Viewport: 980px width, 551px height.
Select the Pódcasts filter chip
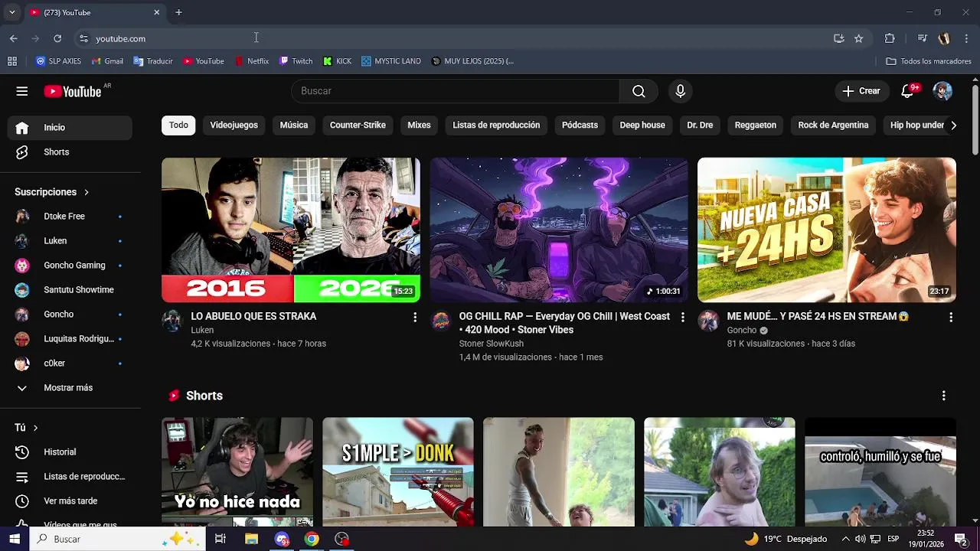580,126
